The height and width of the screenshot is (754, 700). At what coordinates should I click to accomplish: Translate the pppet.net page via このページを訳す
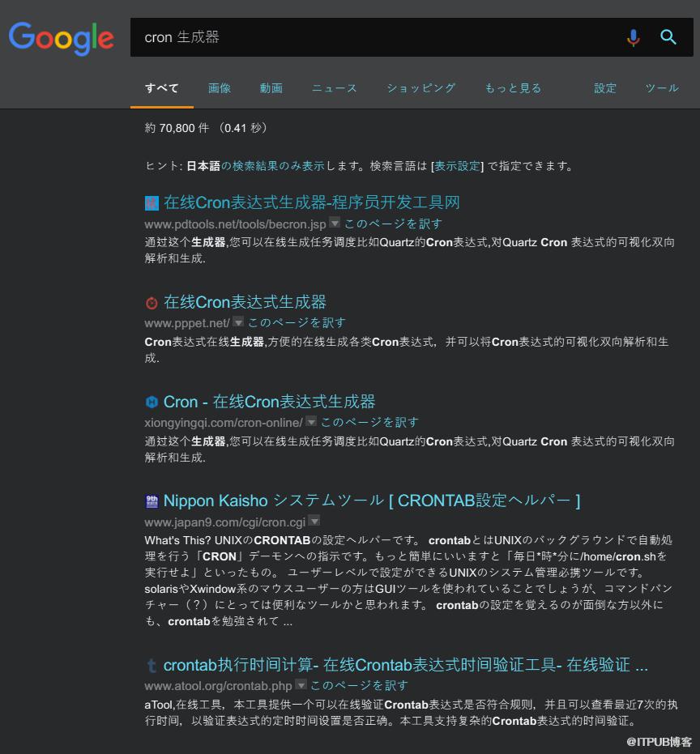[x=297, y=322]
